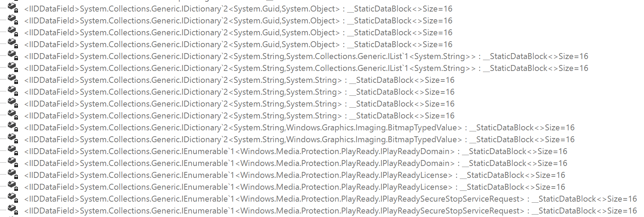Click the private field icon beside the first Guid,Object dictionary
This screenshot has width=644, height=217.
[x=13, y=8]
